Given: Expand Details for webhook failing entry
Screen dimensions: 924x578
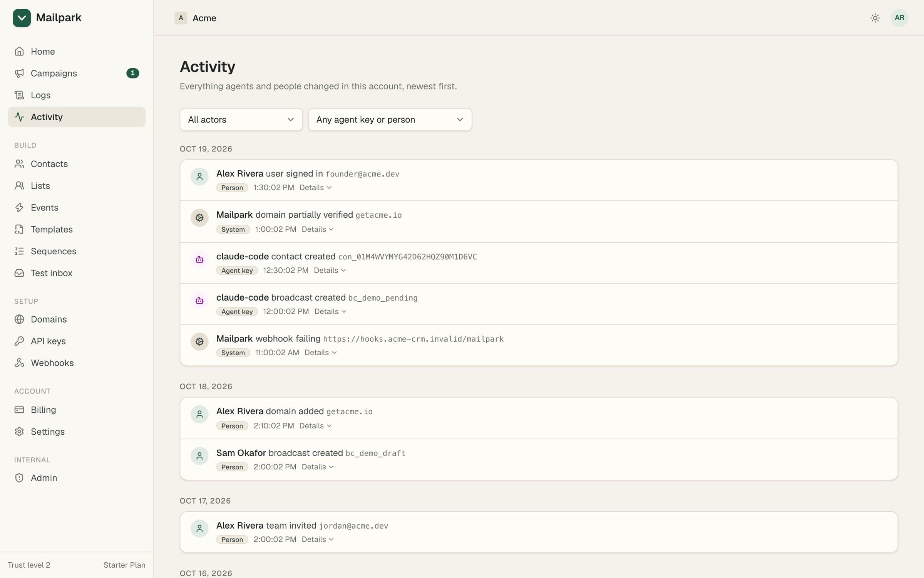Looking at the screenshot, I should pyautogui.click(x=320, y=353).
